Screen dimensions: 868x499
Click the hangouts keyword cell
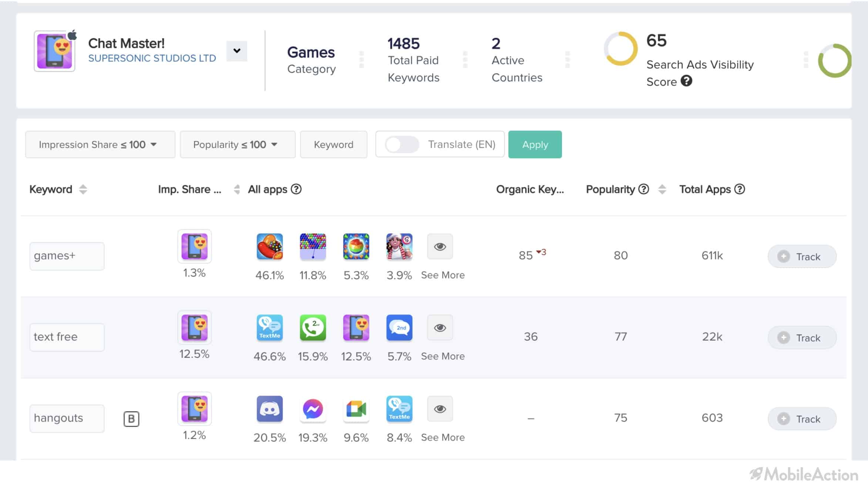click(x=67, y=418)
